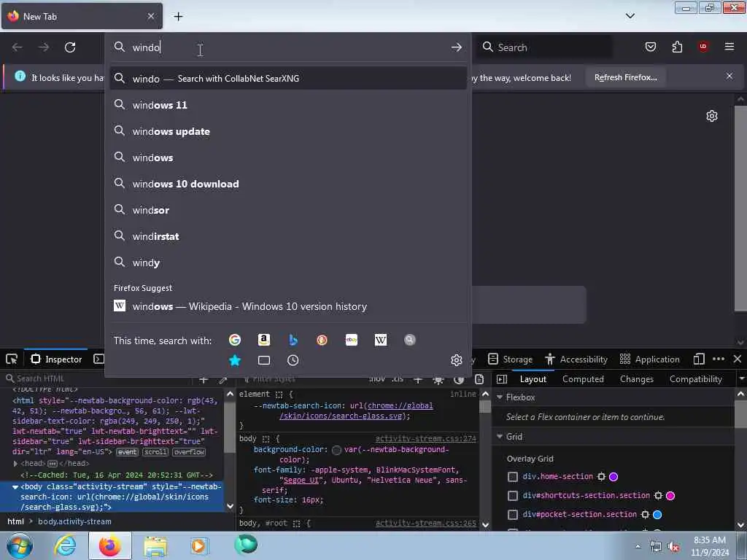747x560 pixels.
Task: Select the Layout sidebar tab
Action: [x=533, y=379]
